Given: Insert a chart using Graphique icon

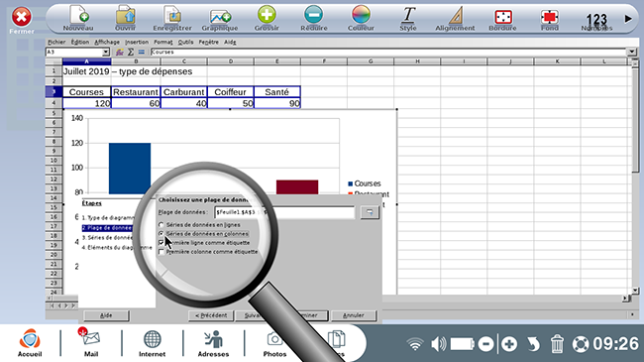Looking at the screenshot, I should pyautogui.click(x=220, y=19).
